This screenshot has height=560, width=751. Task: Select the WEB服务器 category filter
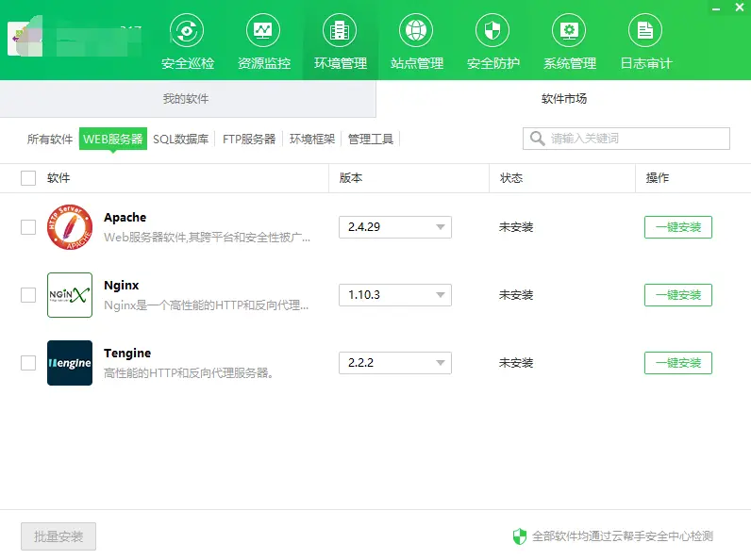(113, 139)
